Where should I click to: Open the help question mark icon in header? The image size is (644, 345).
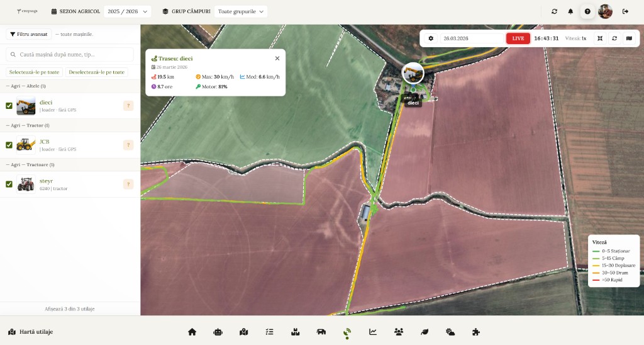(x=587, y=11)
